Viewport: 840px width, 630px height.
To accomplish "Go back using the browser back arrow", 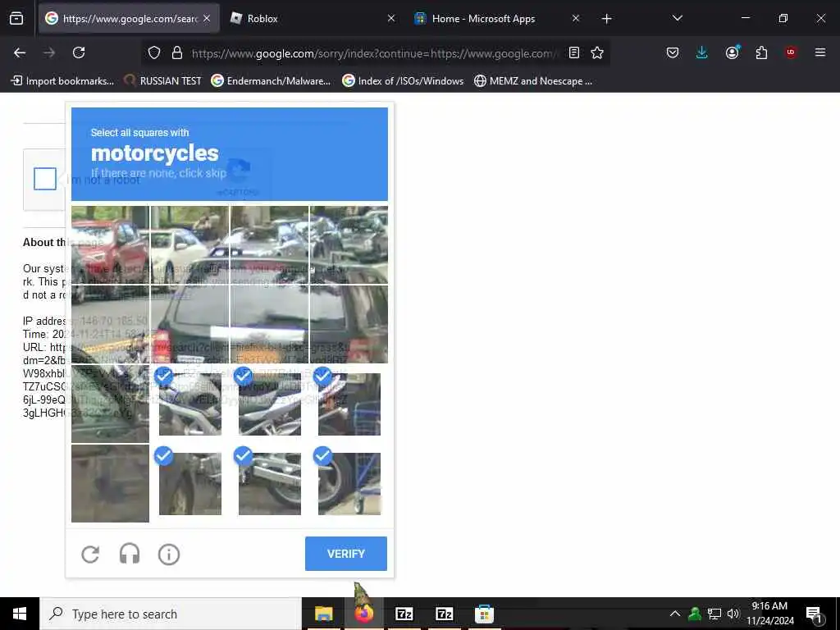I will (x=20, y=52).
